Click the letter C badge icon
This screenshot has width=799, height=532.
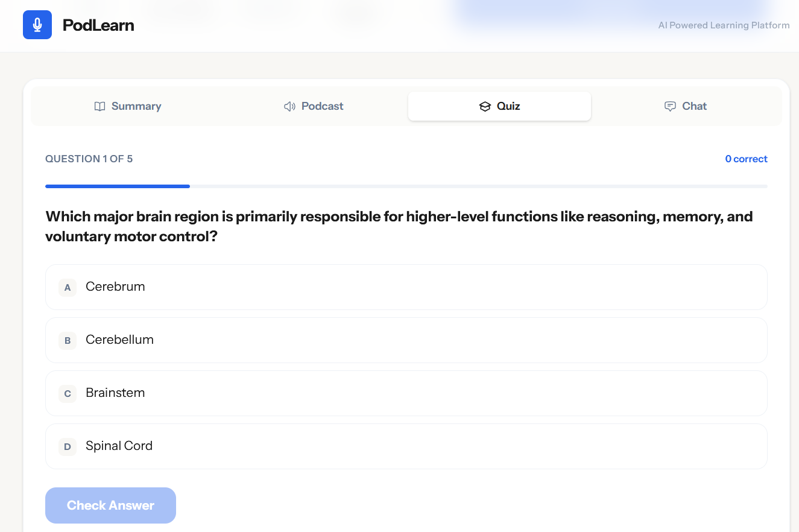pyautogui.click(x=67, y=393)
